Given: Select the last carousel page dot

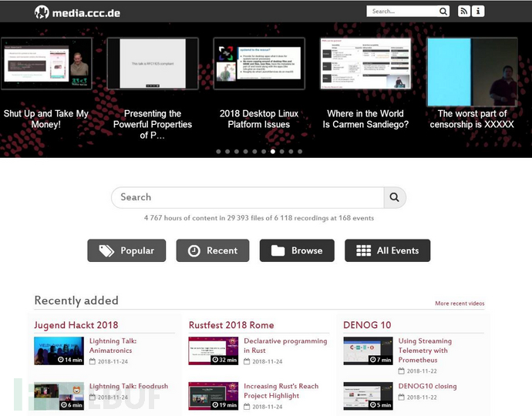Looking at the screenshot, I should coord(300,152).
